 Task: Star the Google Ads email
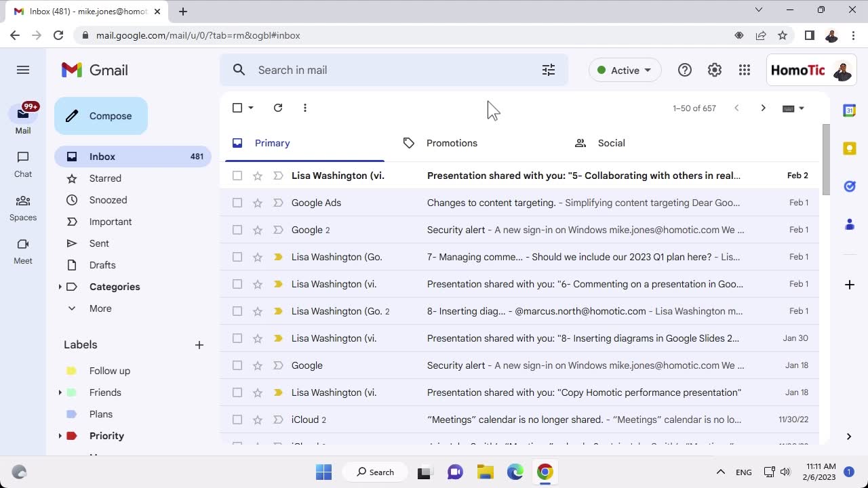[258, 203]
